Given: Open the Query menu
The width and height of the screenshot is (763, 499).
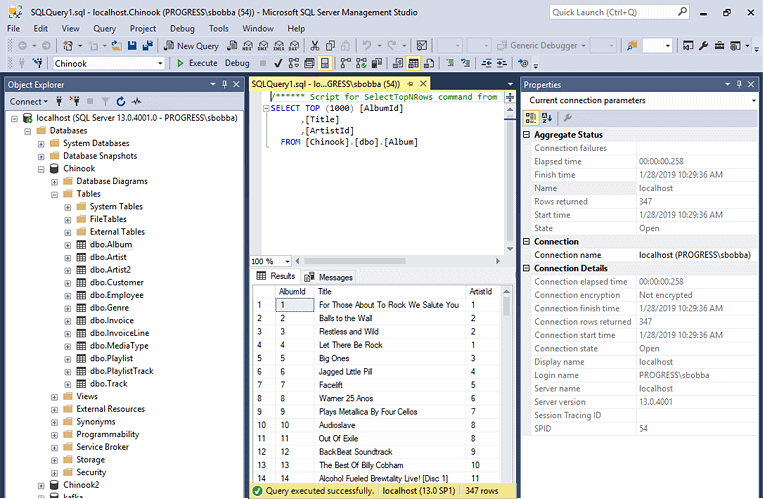Looking at the screenshot, I should click(104, 29).
